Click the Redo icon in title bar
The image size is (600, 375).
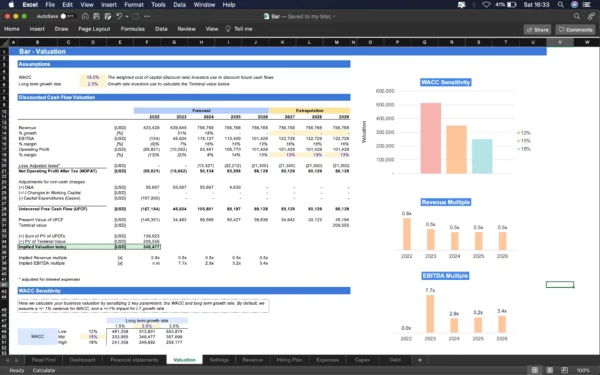tap(136, 16)
